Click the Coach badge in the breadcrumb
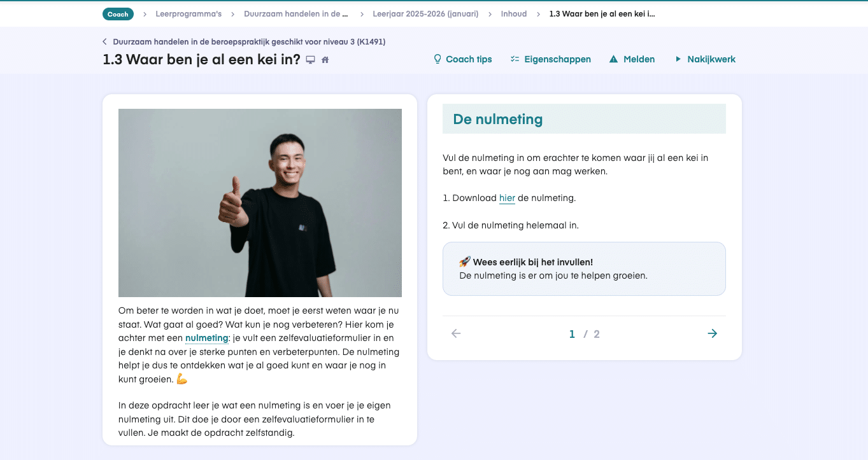868x460 pixels. (x=118, y=13)
